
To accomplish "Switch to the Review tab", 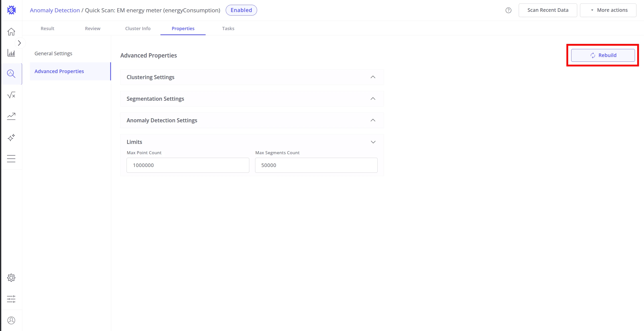I will 93,28.
